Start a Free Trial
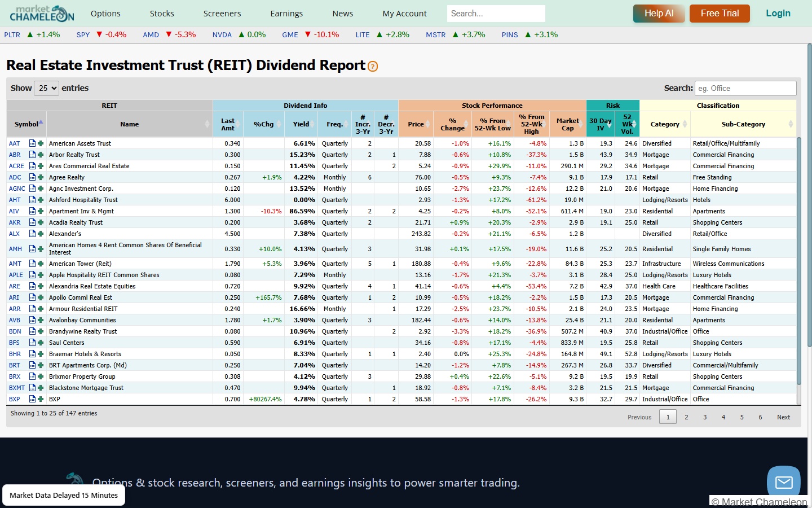 pyautogui.click(x=720, y=14)
